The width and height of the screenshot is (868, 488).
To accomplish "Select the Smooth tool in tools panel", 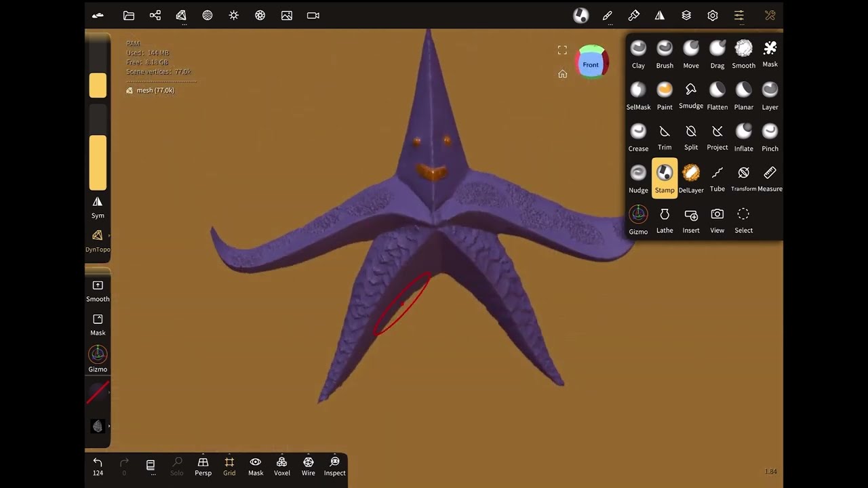I will point(744,55).
